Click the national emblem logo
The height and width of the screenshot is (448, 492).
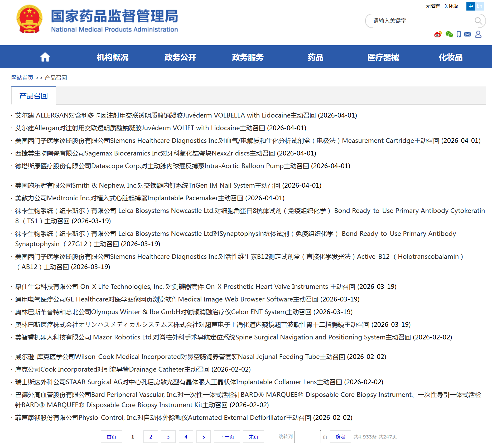tap(29, 19)
